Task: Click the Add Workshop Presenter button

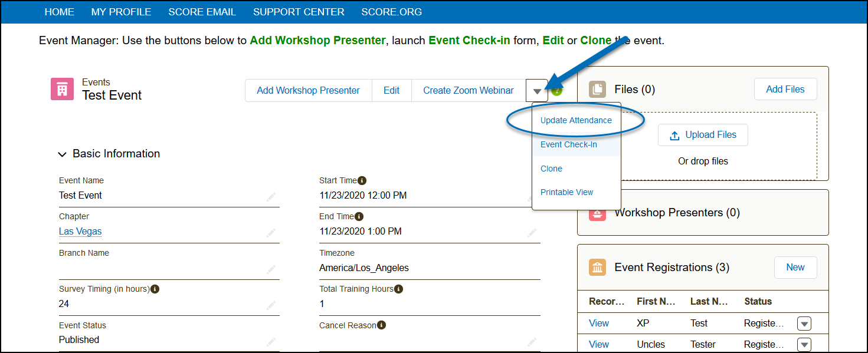Action: click(x=308, y=90)
